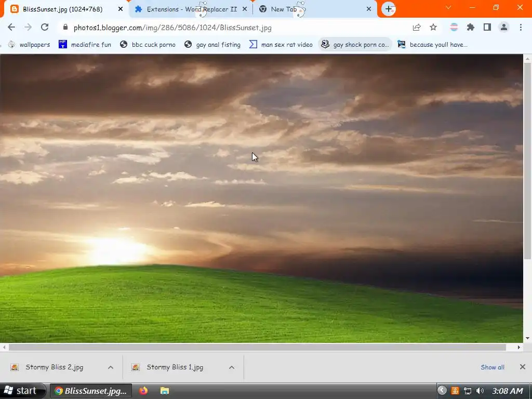Open the wallpapers bookmark

[29, 45]
